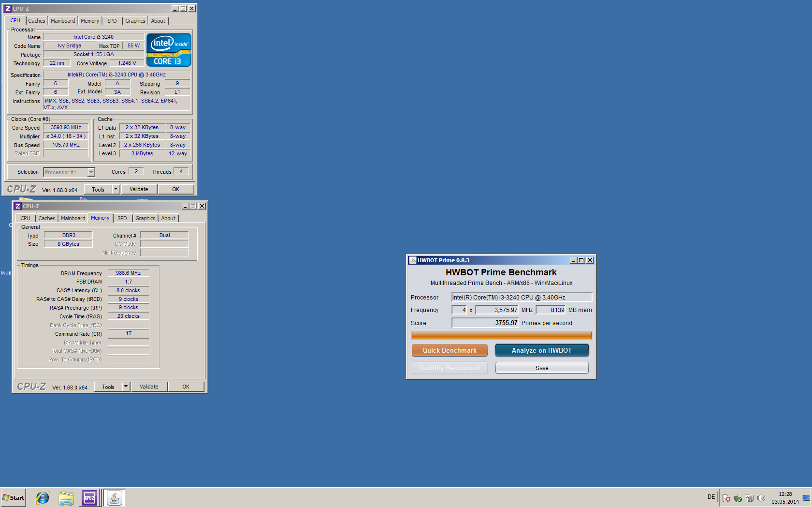This screenshot has height=508, width=812.
Task: Click the orange benchmark progress bar
Action: (502, 335)
